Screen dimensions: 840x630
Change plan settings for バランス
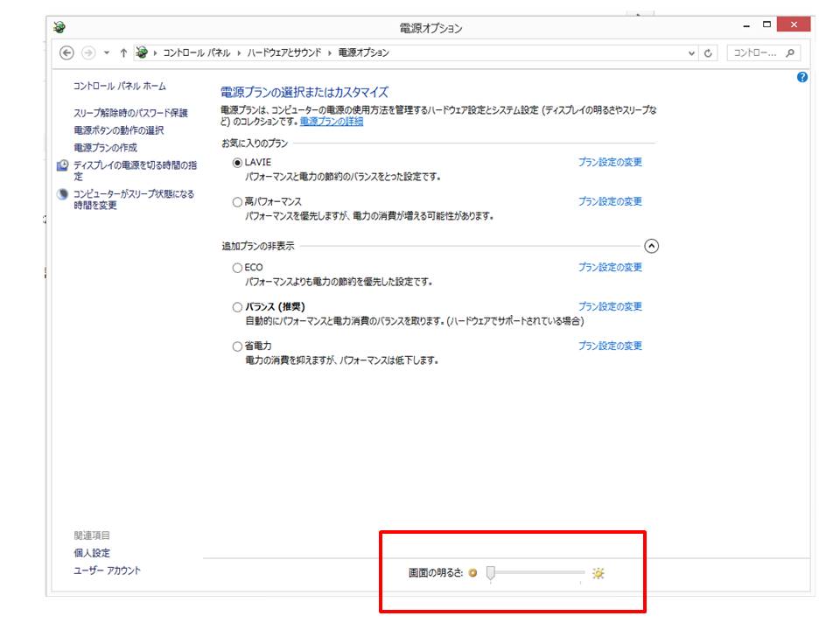pos(610,306)
